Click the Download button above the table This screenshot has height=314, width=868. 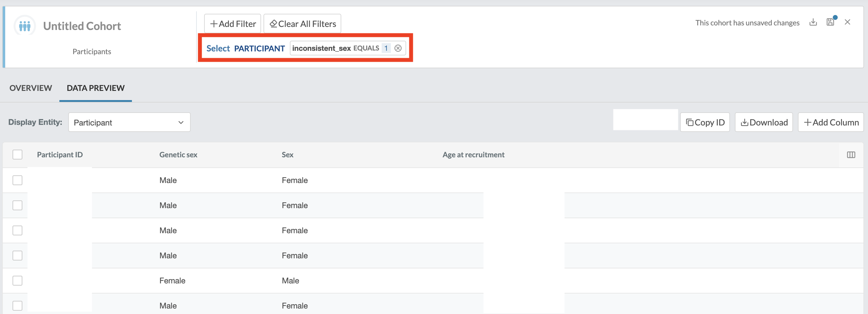click(x=764, y=122)
